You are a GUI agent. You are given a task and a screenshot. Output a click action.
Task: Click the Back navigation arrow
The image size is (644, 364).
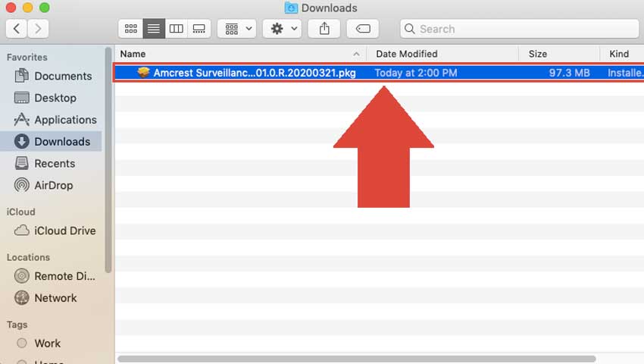17,29
